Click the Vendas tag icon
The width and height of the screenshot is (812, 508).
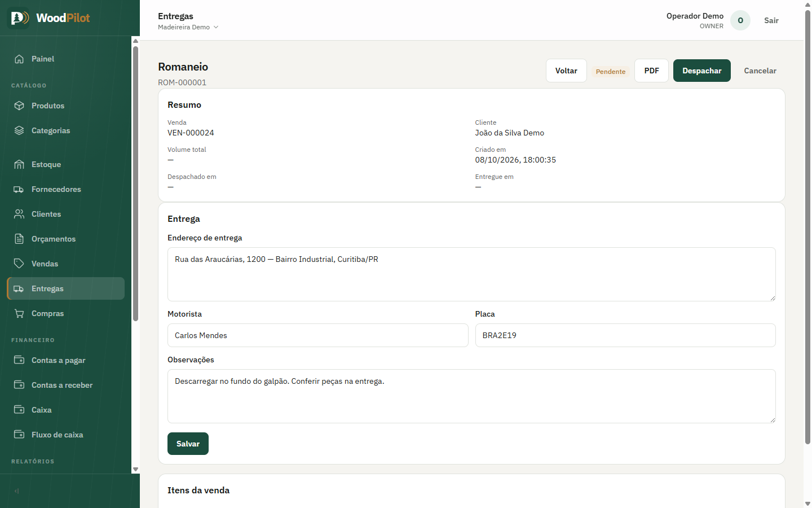(19, 264)
